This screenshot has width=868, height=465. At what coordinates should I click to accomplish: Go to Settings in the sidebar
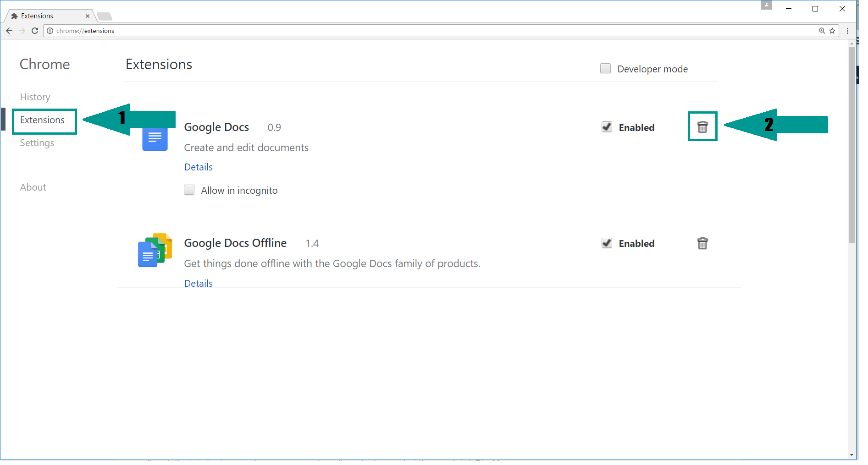coord(37,143)
